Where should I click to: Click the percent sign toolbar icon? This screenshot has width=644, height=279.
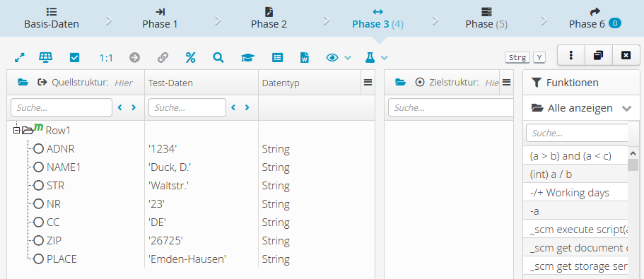[190, 58]
